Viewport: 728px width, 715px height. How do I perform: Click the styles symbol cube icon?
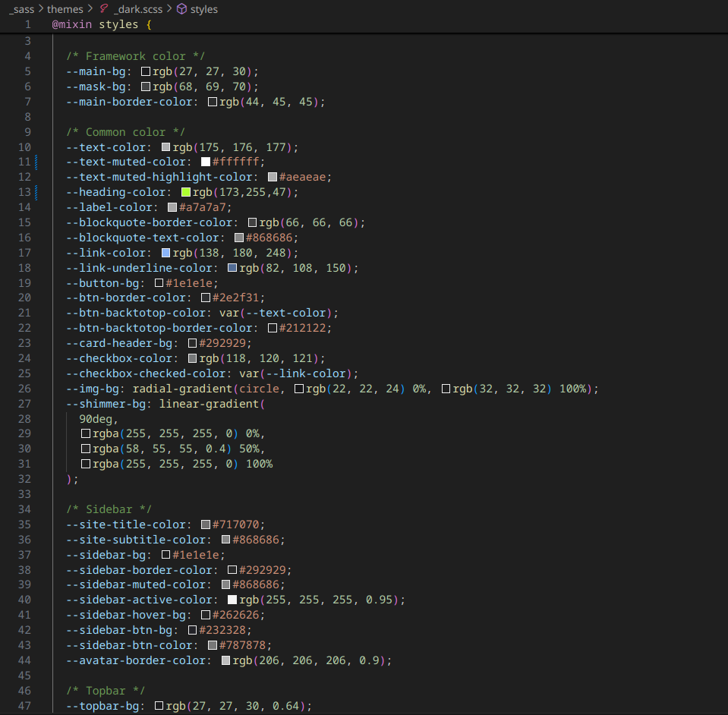pos(182,9)
